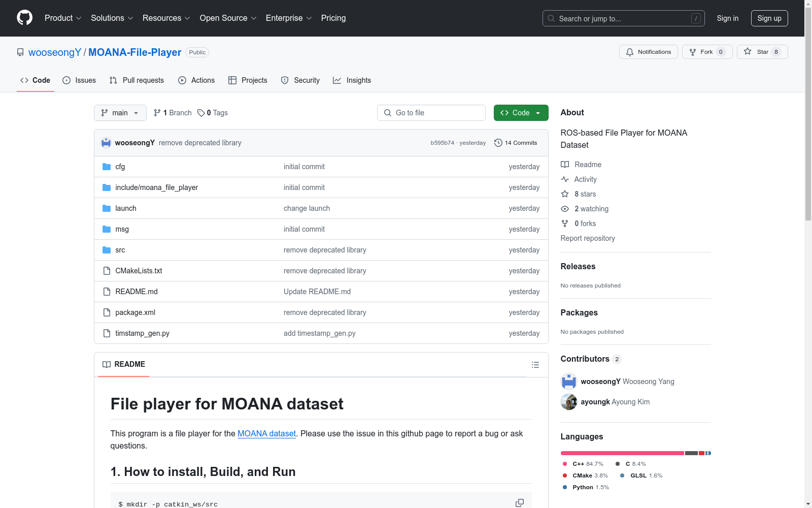Select the Code tab
The image size is (812, 508).
(x=36, y=80)
